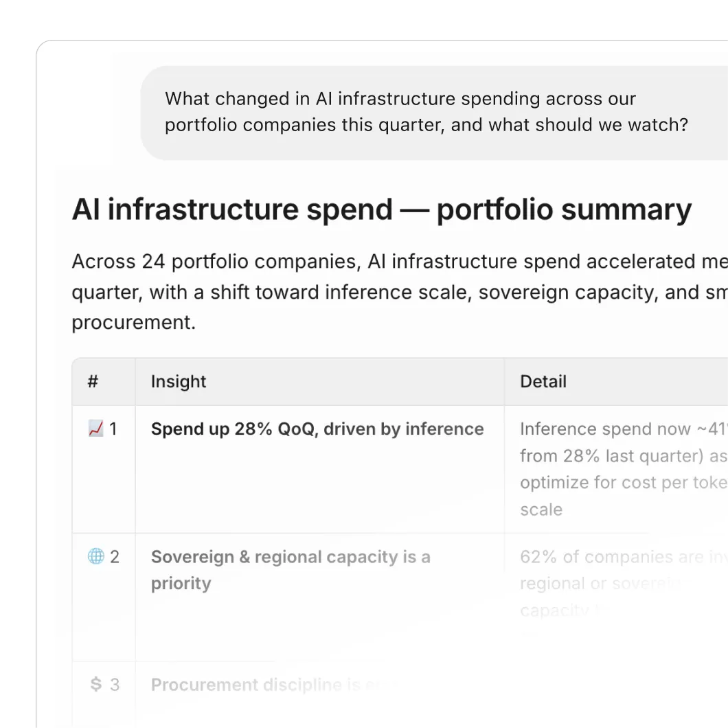Click the 'optimize for cost per token' detail line
Screen dimensions: 728x728
[624, 483]
